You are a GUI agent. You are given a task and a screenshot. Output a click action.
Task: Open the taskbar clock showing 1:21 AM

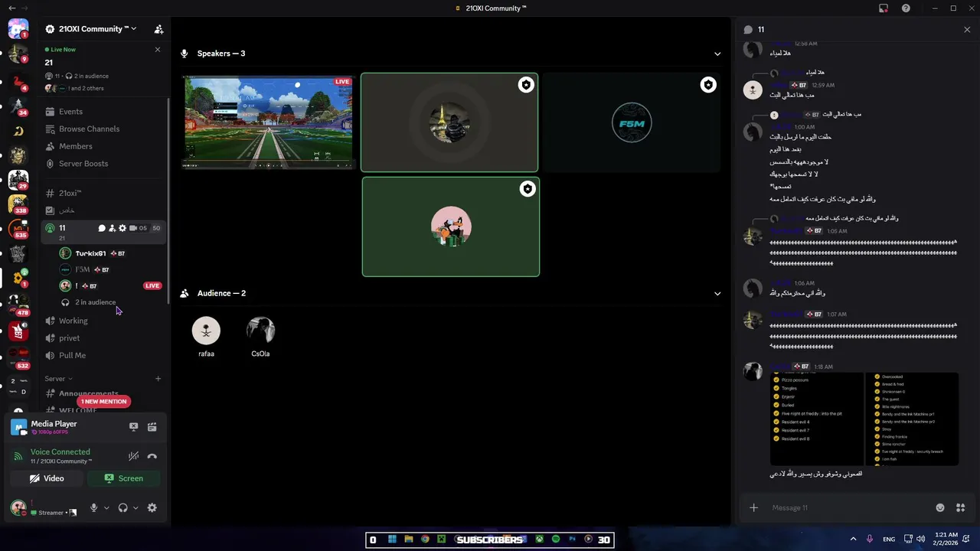point(946,540)
